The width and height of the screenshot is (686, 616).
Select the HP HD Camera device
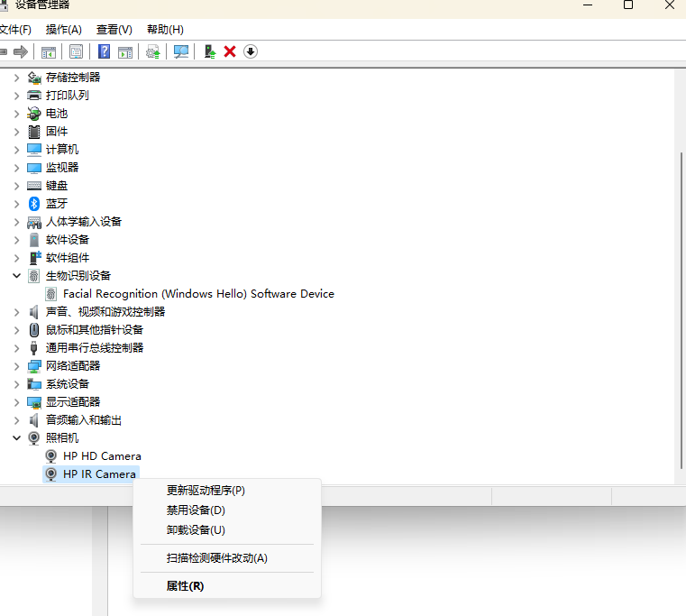coord(102,455)
